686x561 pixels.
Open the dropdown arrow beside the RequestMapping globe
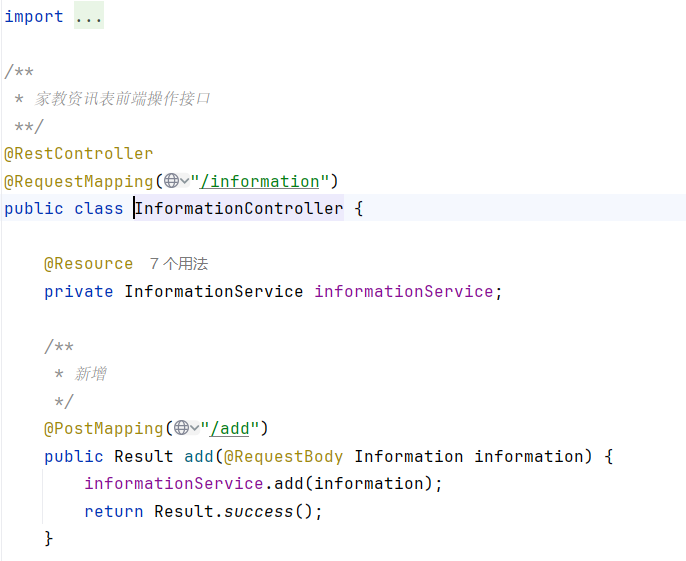click(x=185, y=181)
